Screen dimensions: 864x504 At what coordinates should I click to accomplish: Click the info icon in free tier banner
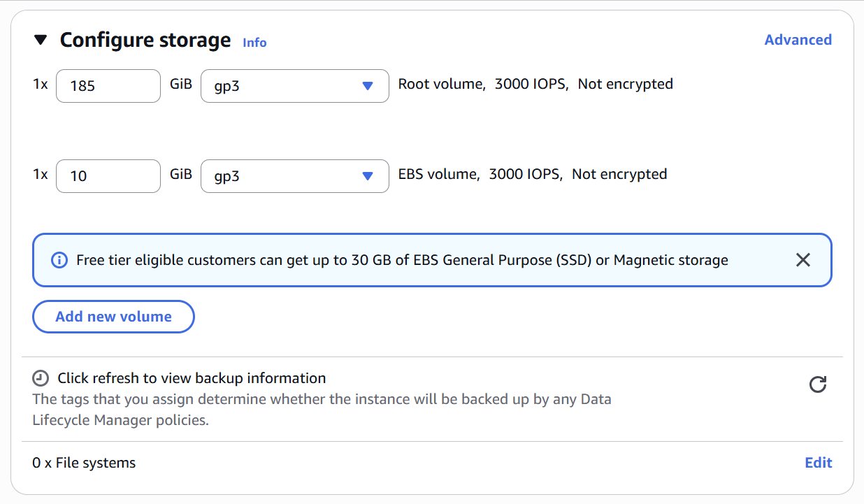click(59, 260)
